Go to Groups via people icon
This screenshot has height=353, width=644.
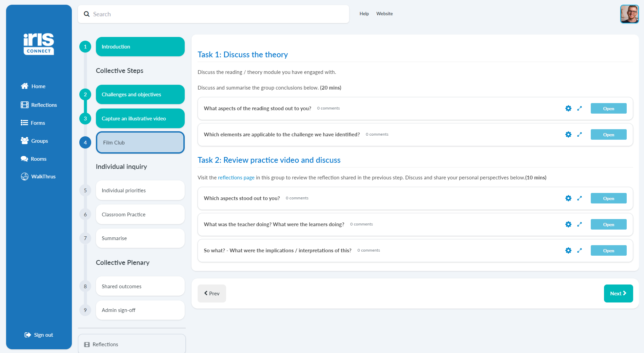point(24,141)
